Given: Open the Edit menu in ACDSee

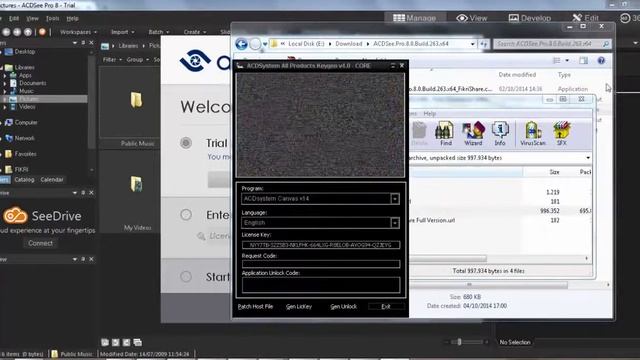Looking at the screenshot, I should (x=14, y=18).
